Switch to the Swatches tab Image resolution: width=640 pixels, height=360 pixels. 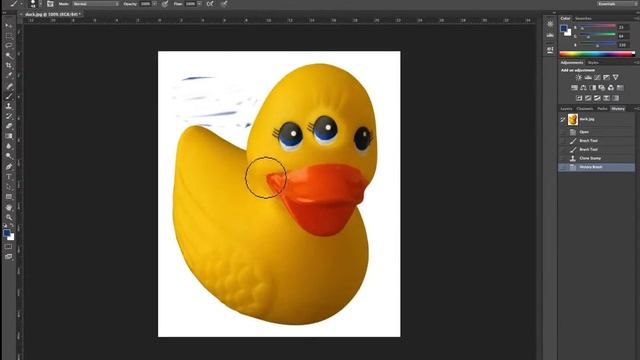[x=583, y=18]
